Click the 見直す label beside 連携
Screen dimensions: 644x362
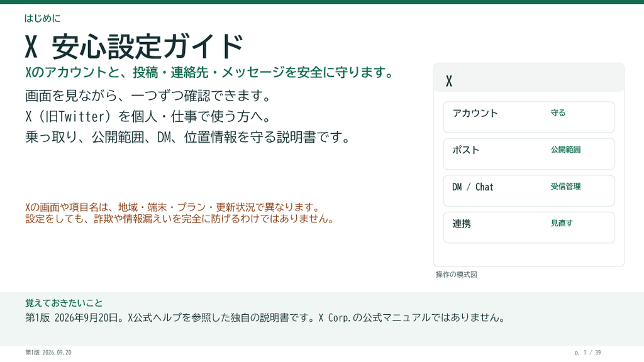(562, 223)
